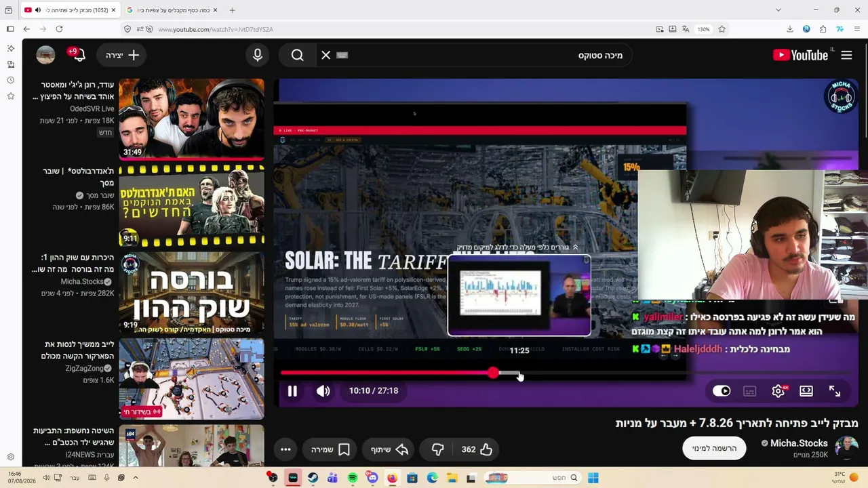The width and height of the screenshot is (868, 488).
Task: Open the Firefox sidebar settings gear
Action: (10, 457)
